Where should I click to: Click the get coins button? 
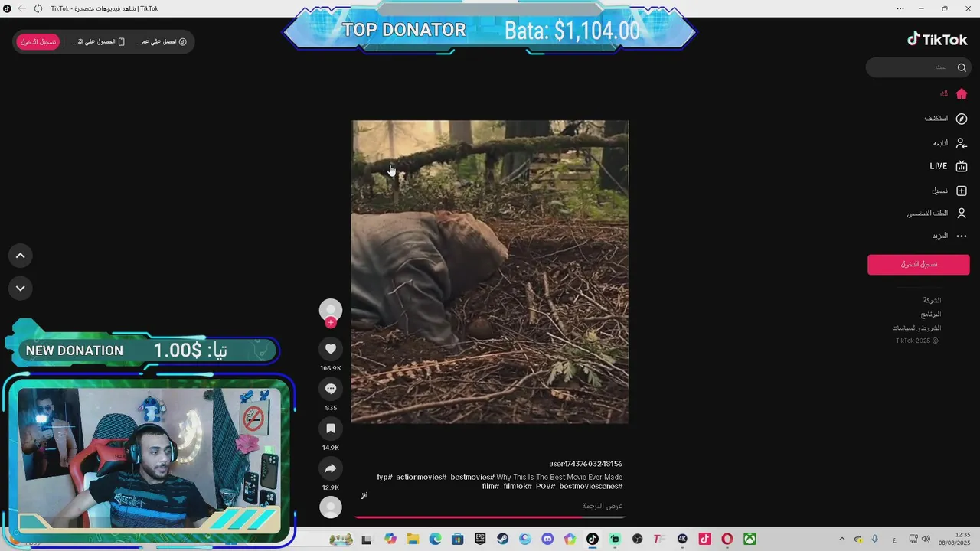coord(162,41)
